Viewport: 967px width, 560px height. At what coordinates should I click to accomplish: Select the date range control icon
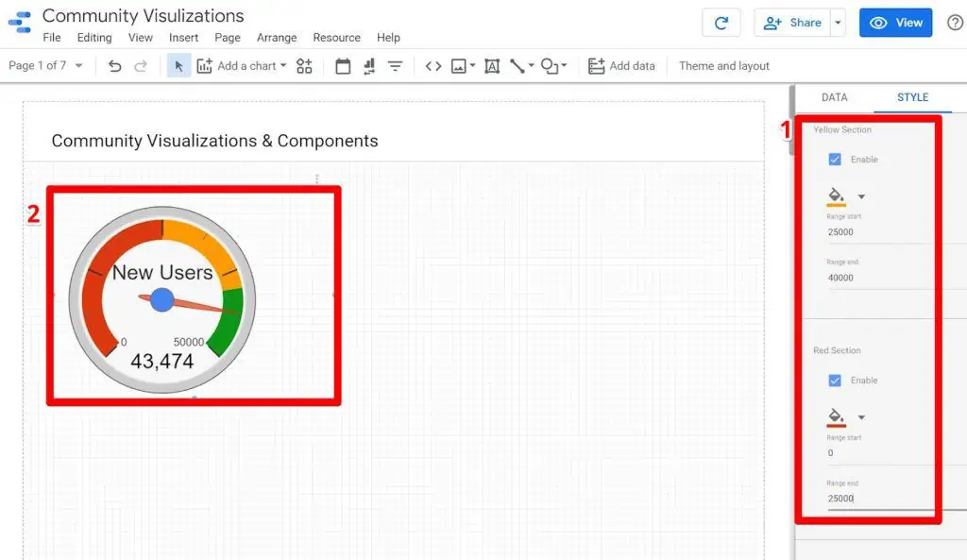343,66
